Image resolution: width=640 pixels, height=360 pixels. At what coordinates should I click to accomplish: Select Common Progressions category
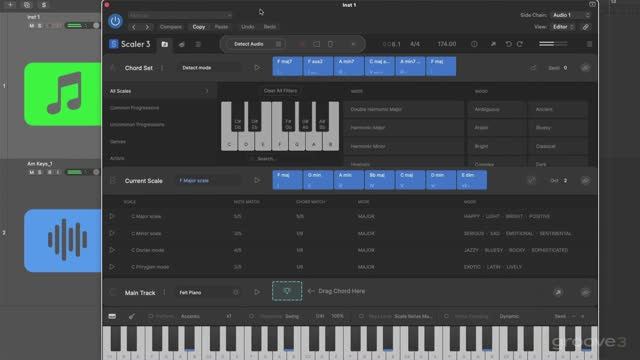[x=134, y=108]
